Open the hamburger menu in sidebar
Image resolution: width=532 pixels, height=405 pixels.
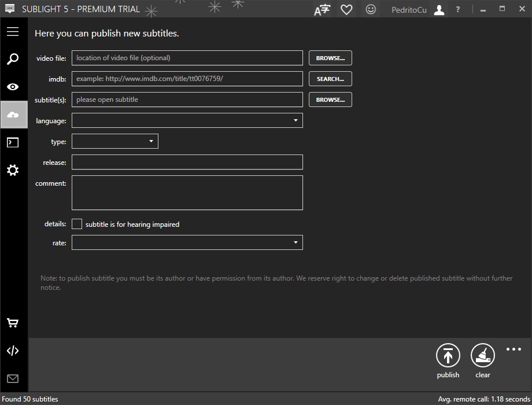click(x=13, y=32)
